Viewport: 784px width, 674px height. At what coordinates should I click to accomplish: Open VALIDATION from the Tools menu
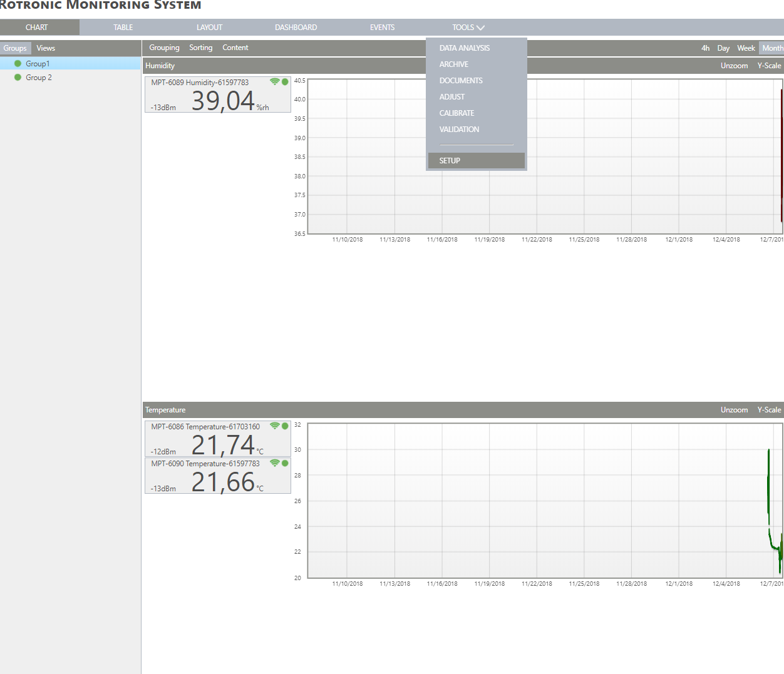point(459,130)
